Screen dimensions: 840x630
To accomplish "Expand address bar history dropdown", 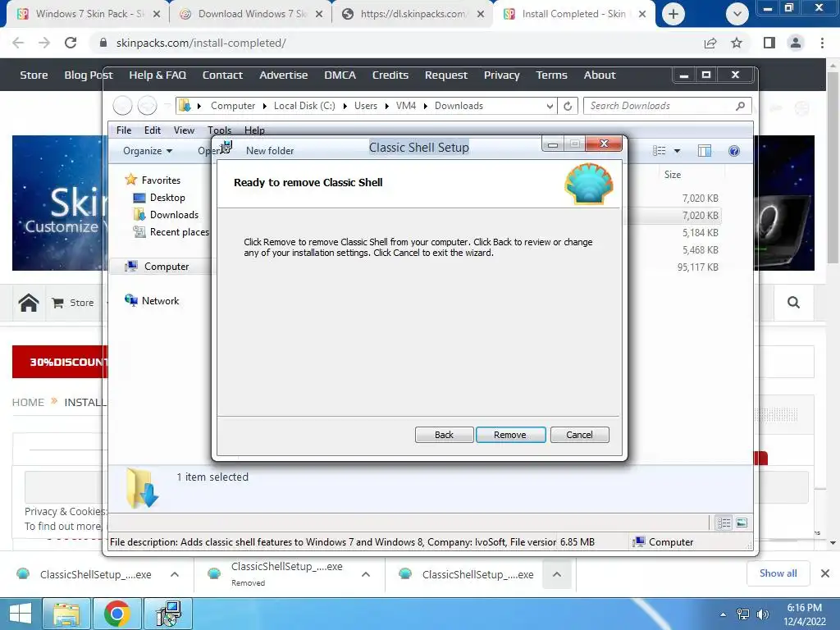I will (x=550, y=106).
